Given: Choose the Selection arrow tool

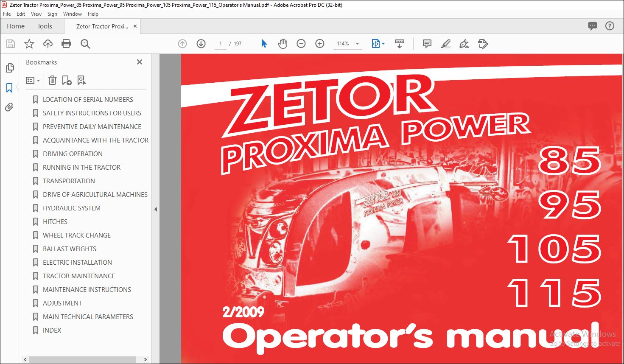Looking at the screenshot, I should [x=264, y=44].
